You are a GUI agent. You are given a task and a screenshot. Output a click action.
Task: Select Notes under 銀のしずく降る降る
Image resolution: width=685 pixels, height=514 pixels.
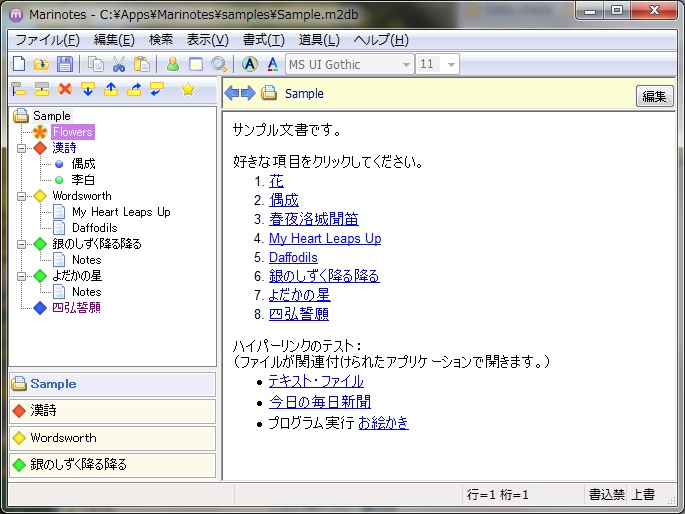click(86, 260)
